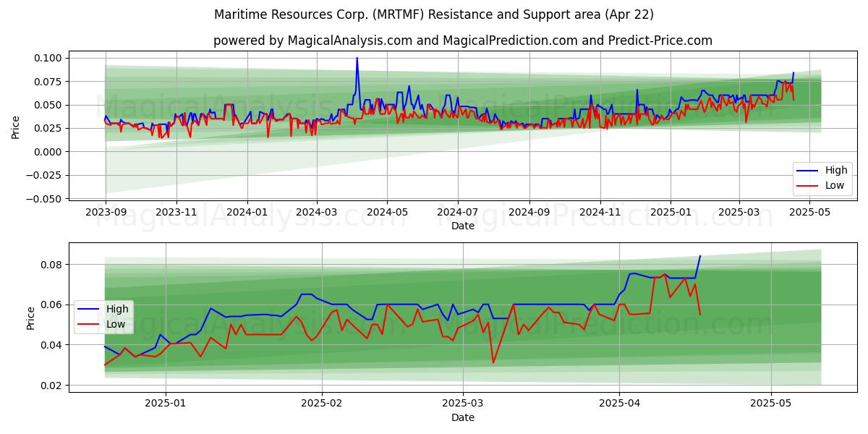Click top chart x-axis label '2024-09'
Viewport: 868px width, 434px height.
529,213
